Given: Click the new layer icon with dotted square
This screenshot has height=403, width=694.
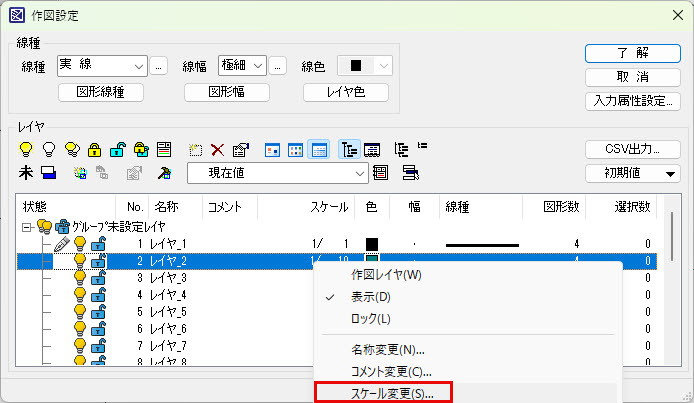Looking at the screenshot, I should coord(195,150).
